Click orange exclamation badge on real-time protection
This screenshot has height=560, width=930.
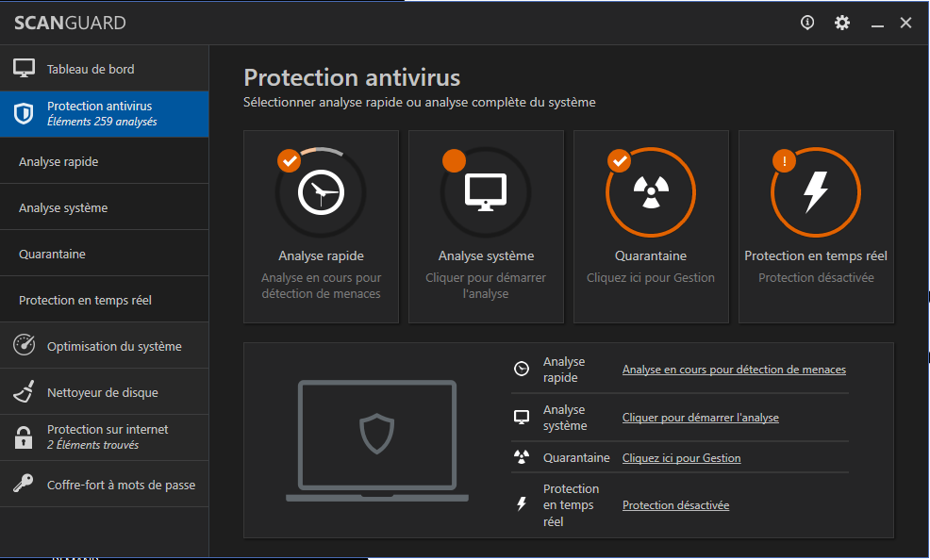[x=784, y=160]
